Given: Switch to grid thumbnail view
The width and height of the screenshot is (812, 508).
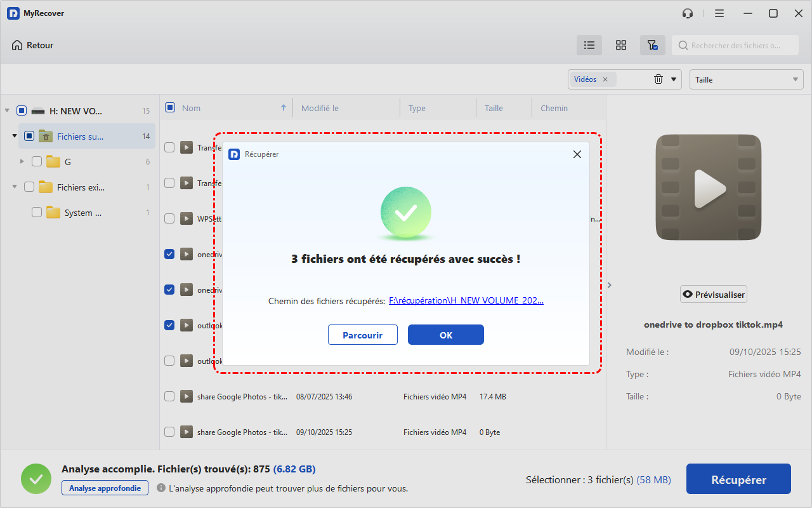Looking at the screenshot, I should [x=621, y=45].
